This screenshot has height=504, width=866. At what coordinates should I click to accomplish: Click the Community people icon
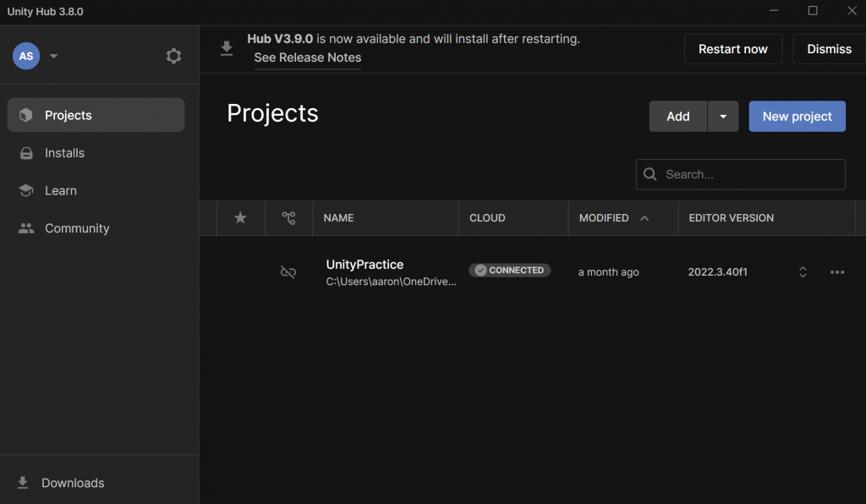click(26, 228)
